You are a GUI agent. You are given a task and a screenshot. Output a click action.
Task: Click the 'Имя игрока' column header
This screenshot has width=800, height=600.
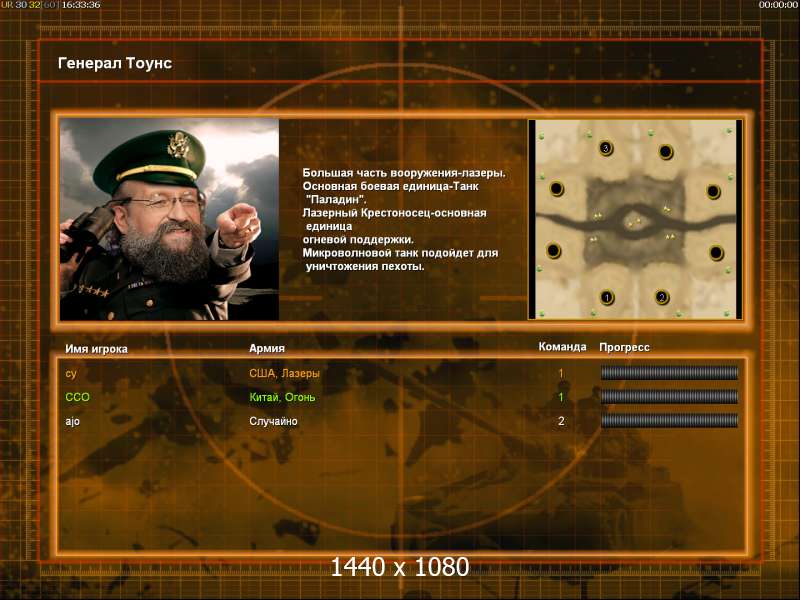coord(96,349)
